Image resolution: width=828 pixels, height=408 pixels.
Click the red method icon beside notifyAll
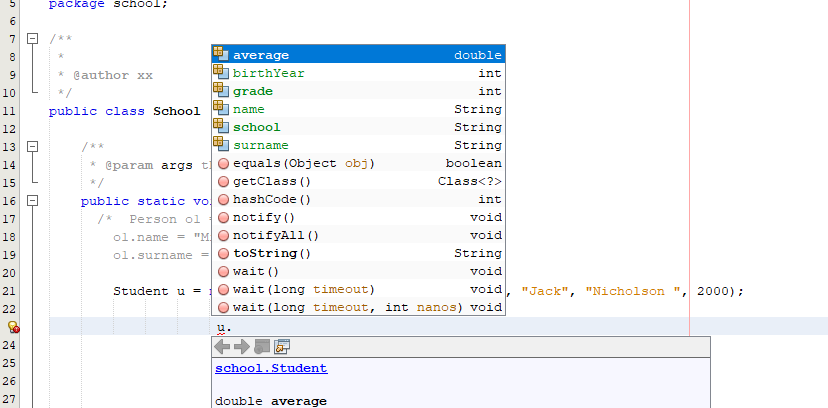[x=223, y=235]
